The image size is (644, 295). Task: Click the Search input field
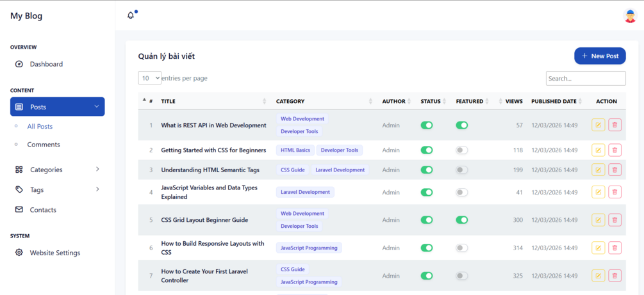[x=586, y=79]
